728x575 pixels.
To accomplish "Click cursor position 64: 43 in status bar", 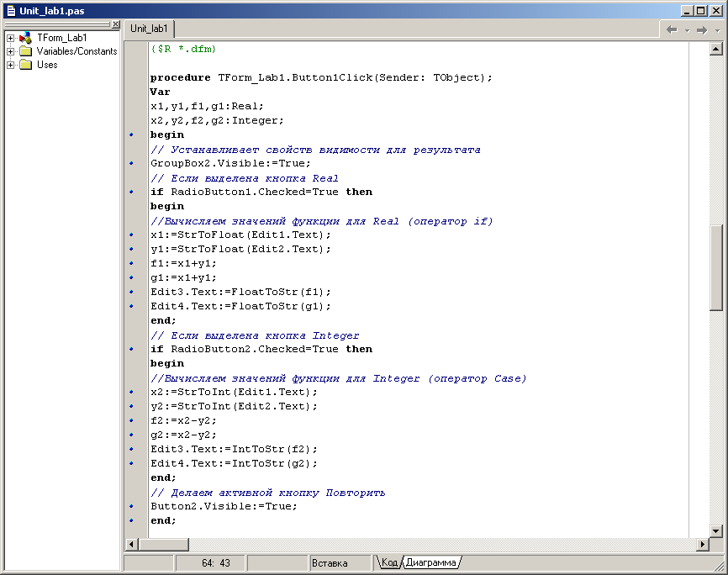I will [x=216, y=563].
